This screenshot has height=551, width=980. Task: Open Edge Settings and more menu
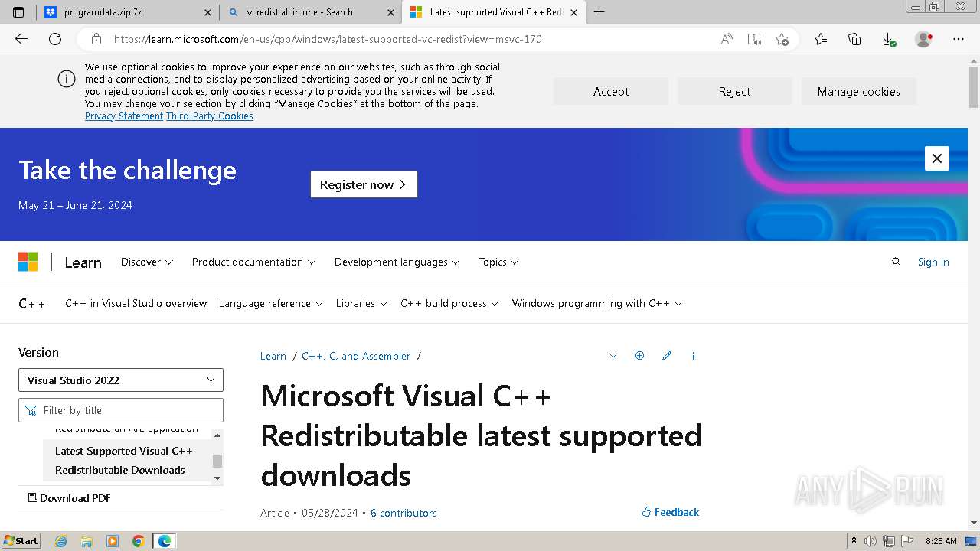(959, 39)
